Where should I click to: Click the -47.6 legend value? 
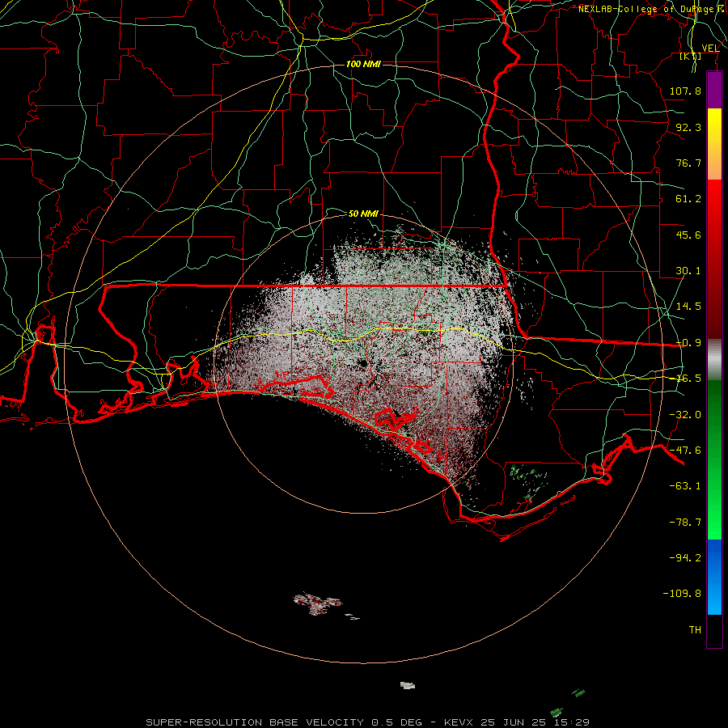(685, 451)
